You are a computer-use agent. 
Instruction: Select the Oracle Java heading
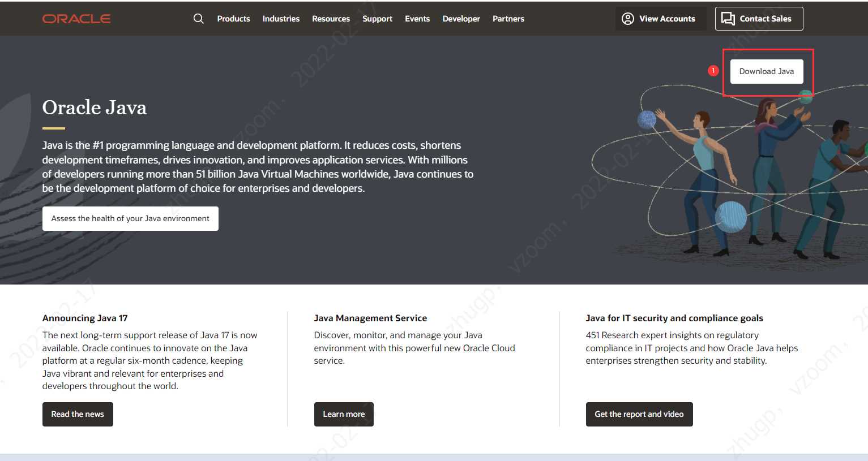(95, 107)
